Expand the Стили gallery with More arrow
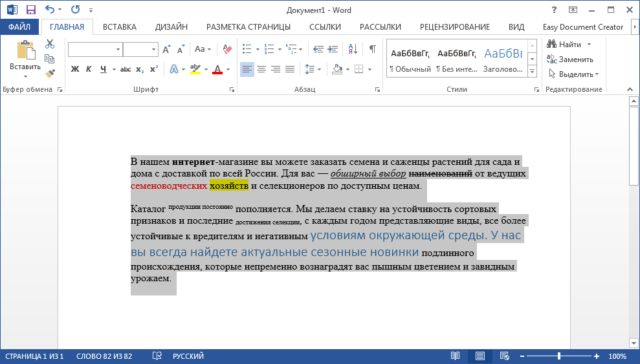This screenshot has height=364, width=640. click(532, 70)
